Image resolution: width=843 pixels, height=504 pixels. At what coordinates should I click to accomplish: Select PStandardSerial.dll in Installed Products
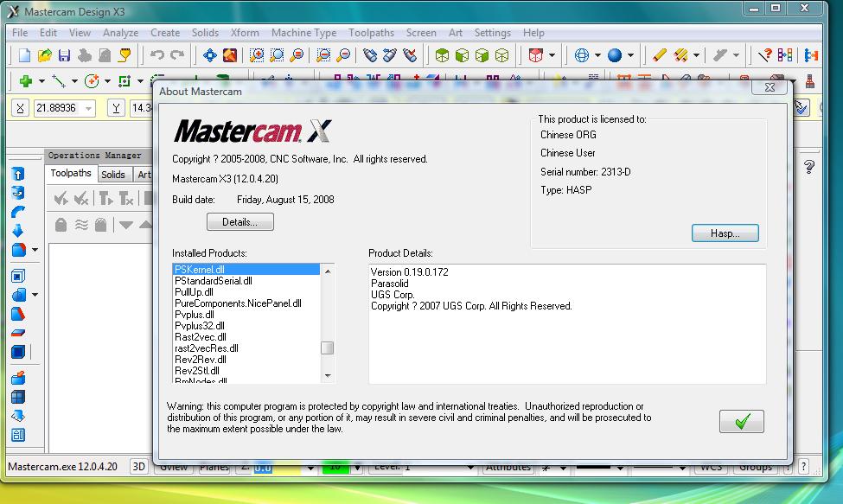pos(214,280)
